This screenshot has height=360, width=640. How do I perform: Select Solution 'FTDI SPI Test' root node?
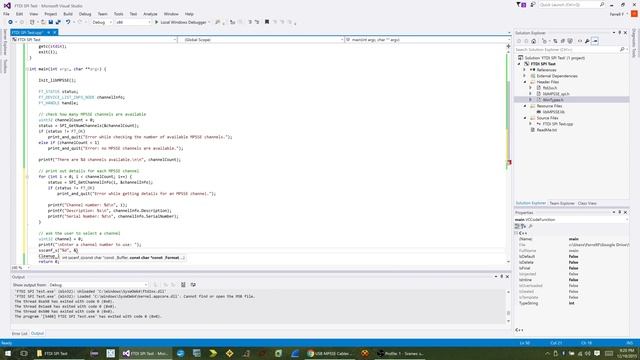point(554,58)
